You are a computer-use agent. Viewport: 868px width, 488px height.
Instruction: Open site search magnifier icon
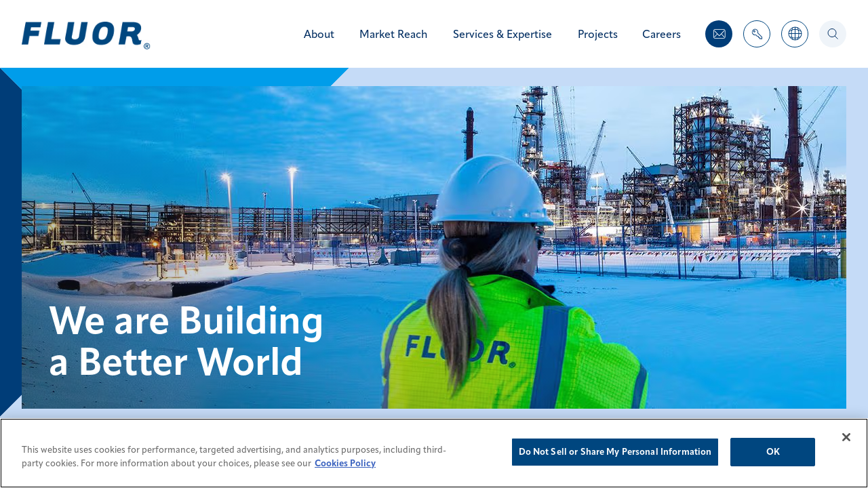(833, 34)
